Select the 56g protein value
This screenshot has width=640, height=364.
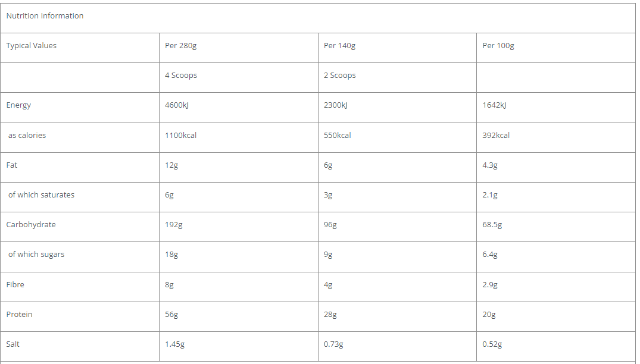click(171, 315)
